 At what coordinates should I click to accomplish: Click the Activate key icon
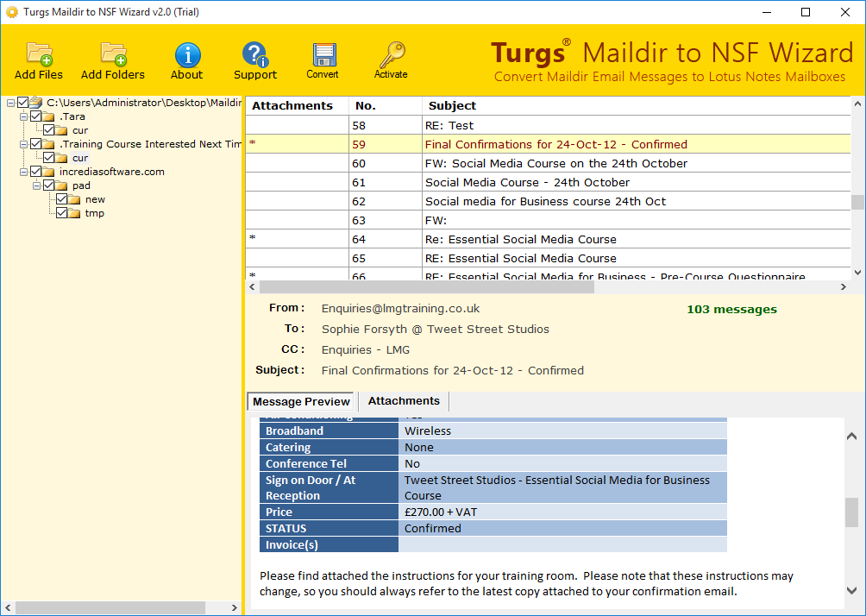(x=391, y=54)
